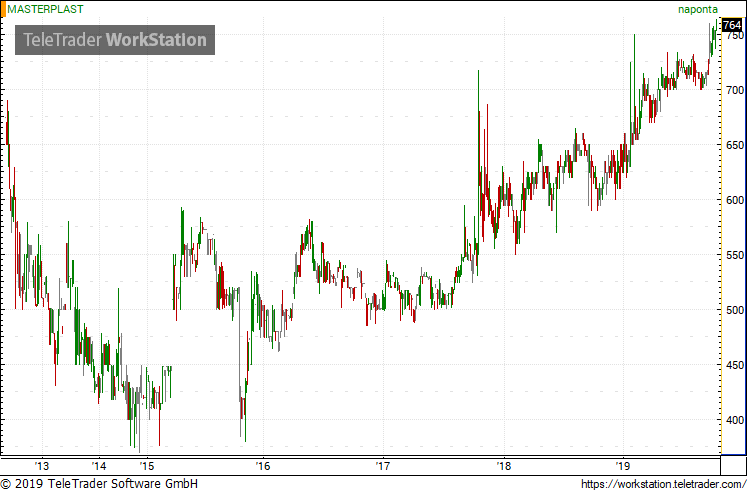Click the current price tag 764

(x=732, y=25)
